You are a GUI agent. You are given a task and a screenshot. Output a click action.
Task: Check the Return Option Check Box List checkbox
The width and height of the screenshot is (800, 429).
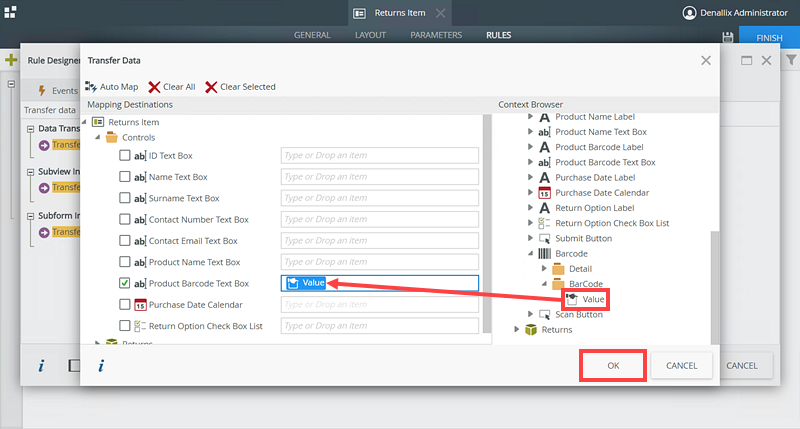124,325
